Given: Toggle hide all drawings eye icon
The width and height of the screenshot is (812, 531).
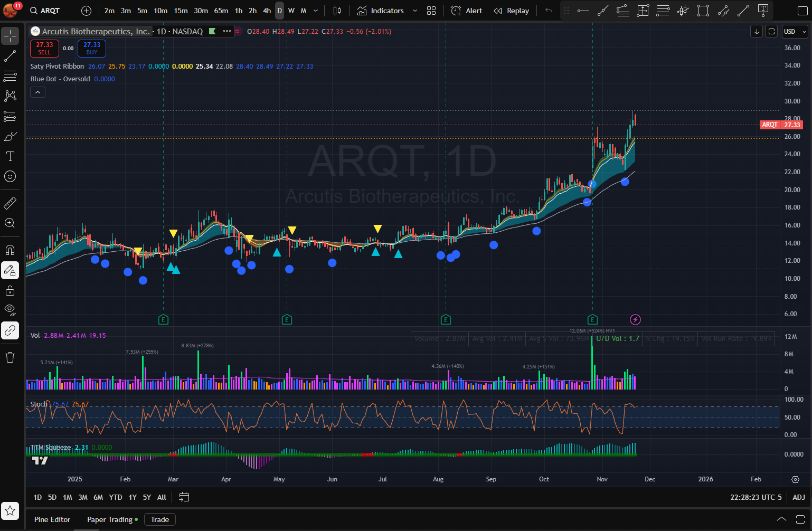Looking at the screenshot, I should [10, 310].
